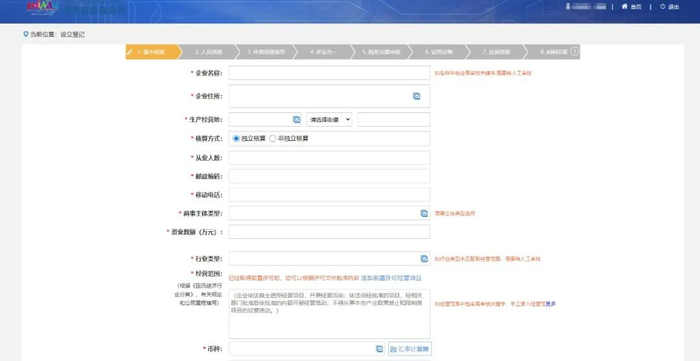
Task: Click the 退出 logout link in header
Action: [669, 7]
